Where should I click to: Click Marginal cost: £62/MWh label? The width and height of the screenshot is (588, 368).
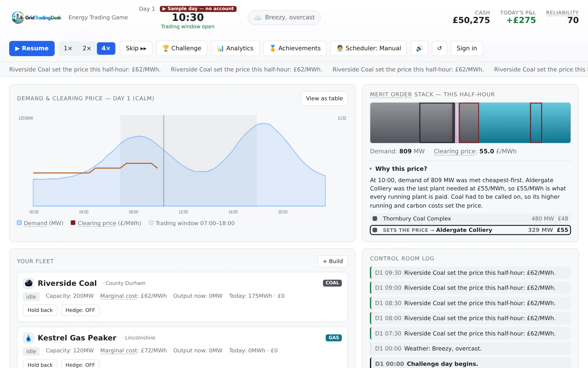pos(134,296)
